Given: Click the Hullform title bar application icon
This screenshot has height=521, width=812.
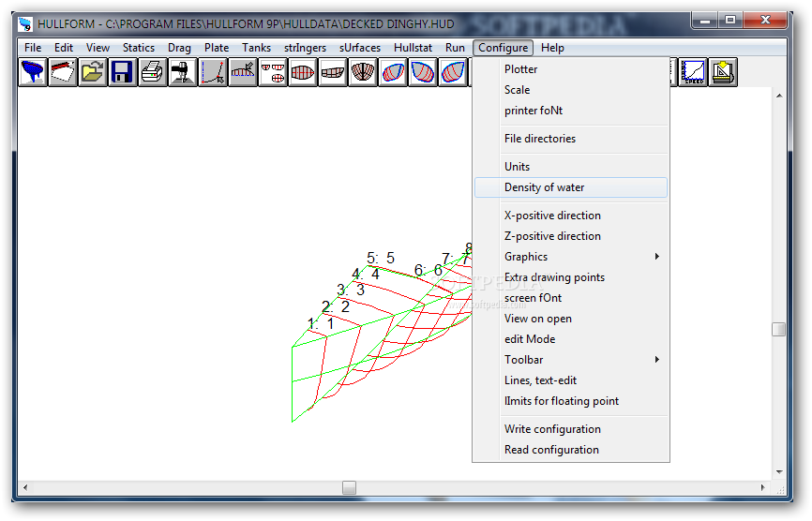Looking at the screenshot, I should [x=25, y=23].
